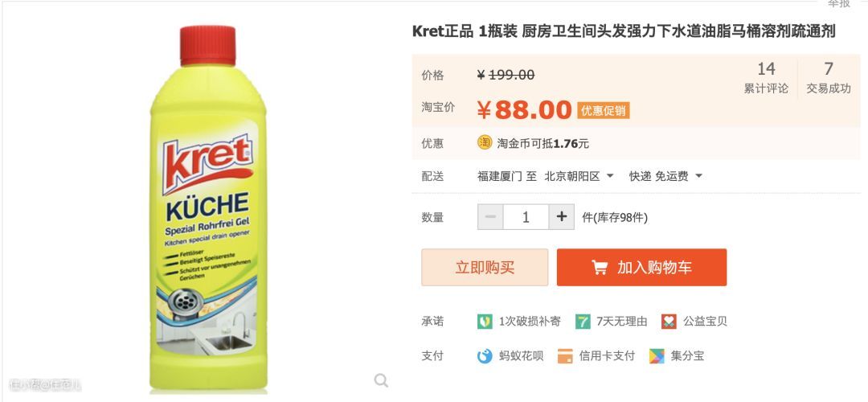This screenshot has width=868, height=402.
Task: Click the Kret bottle product image
Action: pos(208,207)
